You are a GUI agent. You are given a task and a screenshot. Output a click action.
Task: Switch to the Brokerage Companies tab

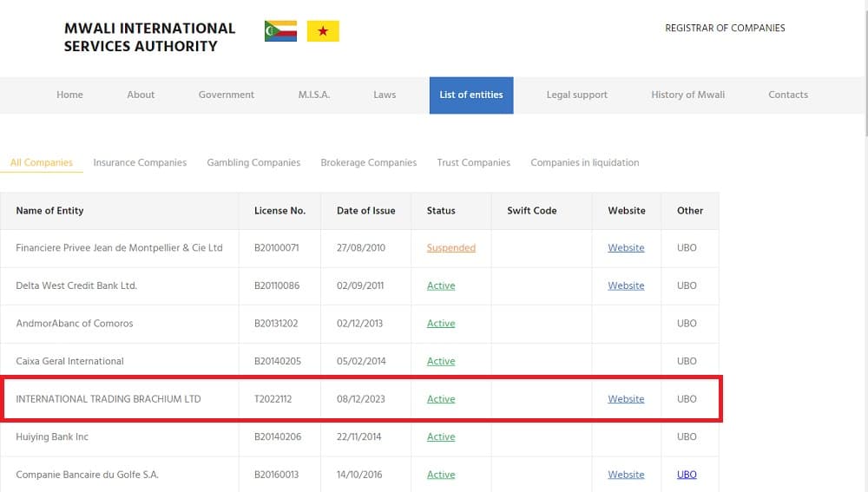[x=369, y=162]
